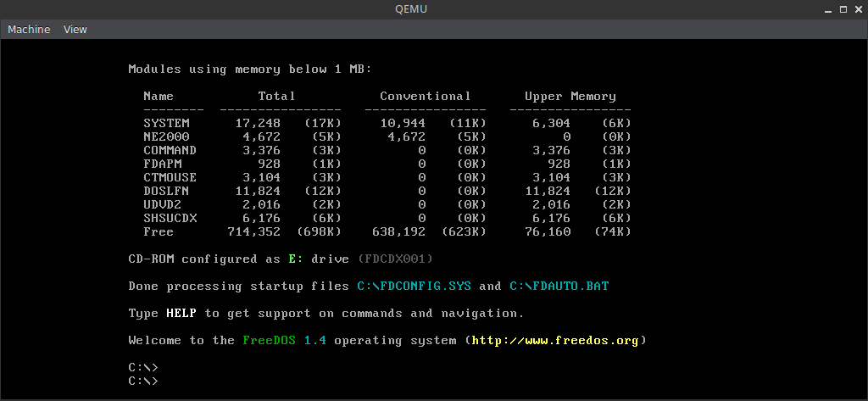Image resolution: width=868 pixels, height=401 pixels.
Task: Click the 'Modules using memory below 1 MB:' heading
Action: 250,70
